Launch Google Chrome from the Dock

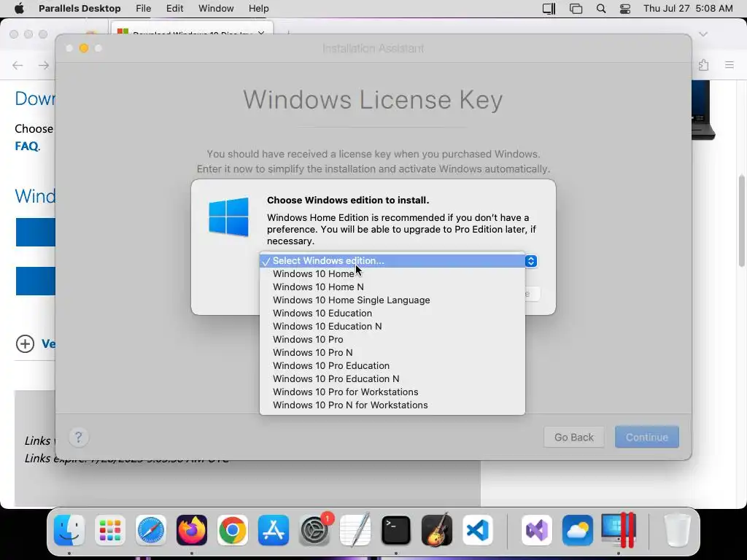pyautogui.click(x=233, y=530)
